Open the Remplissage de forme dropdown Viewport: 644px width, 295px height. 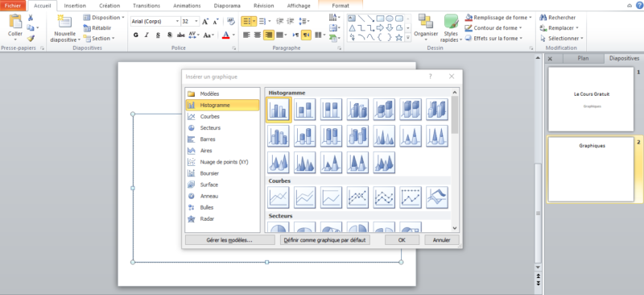coord(499,18)
